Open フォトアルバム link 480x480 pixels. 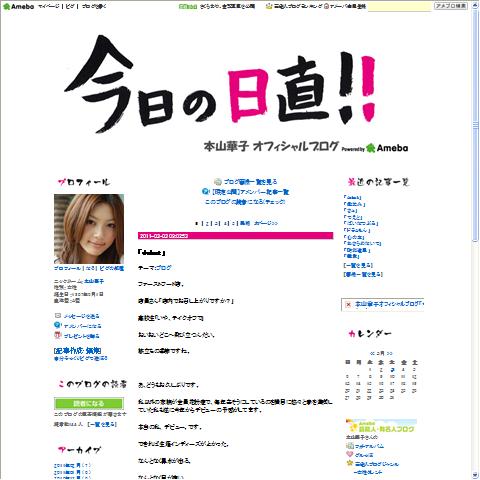click(369, 446)
